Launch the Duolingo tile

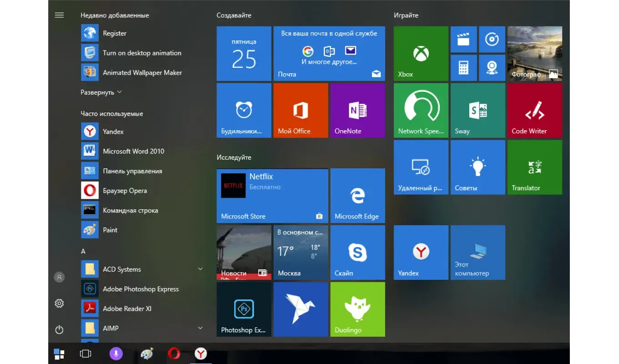tap(357, 309)
